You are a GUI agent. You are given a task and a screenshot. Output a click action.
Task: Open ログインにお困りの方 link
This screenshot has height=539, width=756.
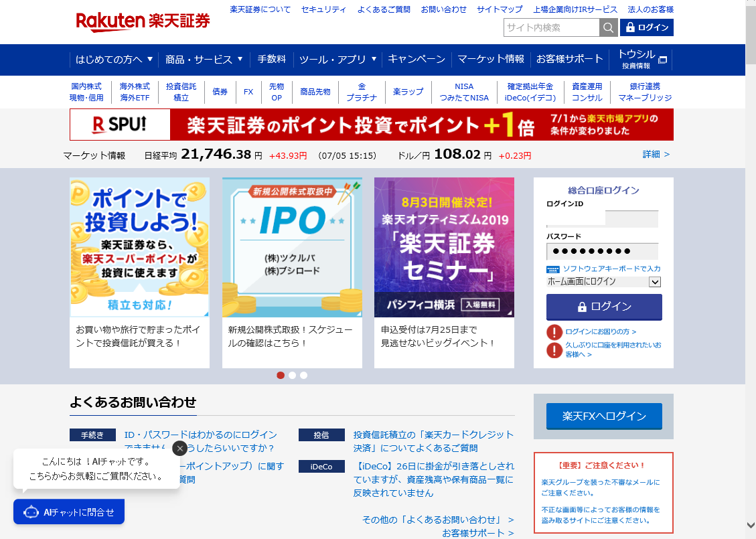tap(600, 331)
